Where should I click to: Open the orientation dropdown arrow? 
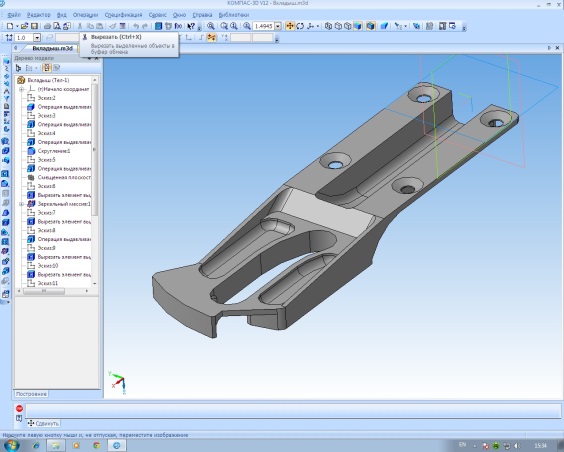point(318,26)
